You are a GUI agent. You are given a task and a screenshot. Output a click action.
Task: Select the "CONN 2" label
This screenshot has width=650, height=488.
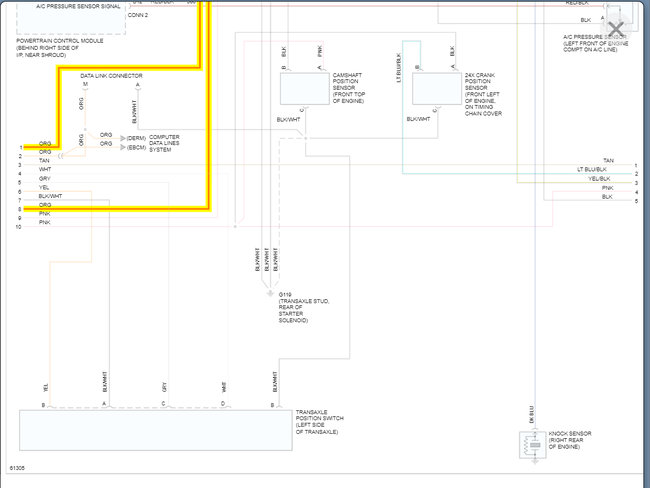click(x=138, y=15)
